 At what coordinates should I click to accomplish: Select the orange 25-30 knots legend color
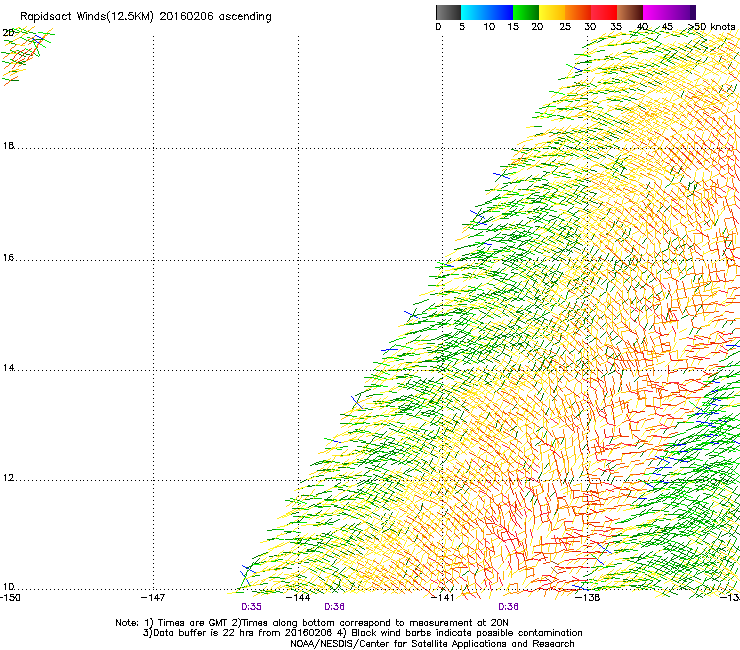pyautogui.click(x=578, y=12)
